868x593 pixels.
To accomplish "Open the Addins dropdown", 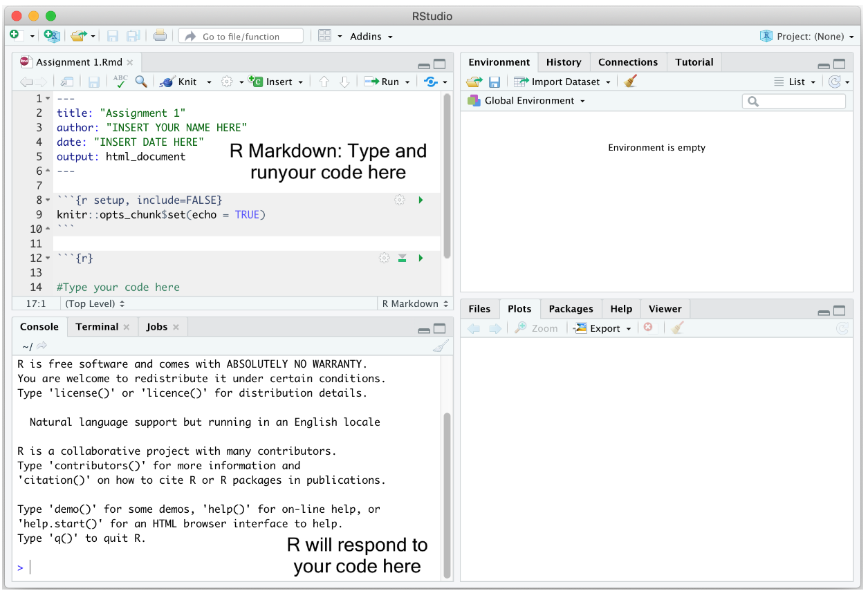I will pyautogui.click(x=371, y=37).
